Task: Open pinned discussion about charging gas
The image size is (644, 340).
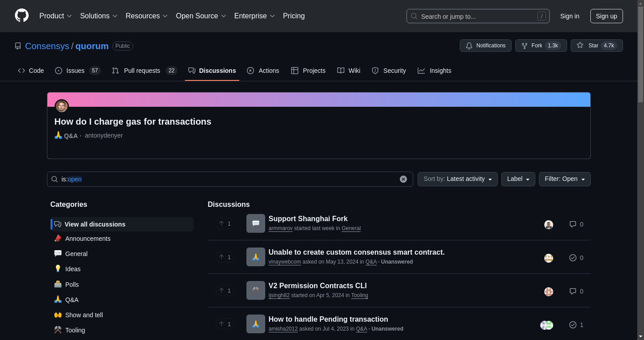Action: coord(133,122)
